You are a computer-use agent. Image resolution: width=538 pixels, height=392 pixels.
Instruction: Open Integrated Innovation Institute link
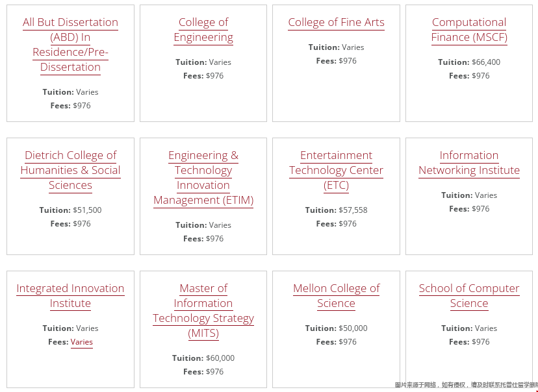[70, 296]
